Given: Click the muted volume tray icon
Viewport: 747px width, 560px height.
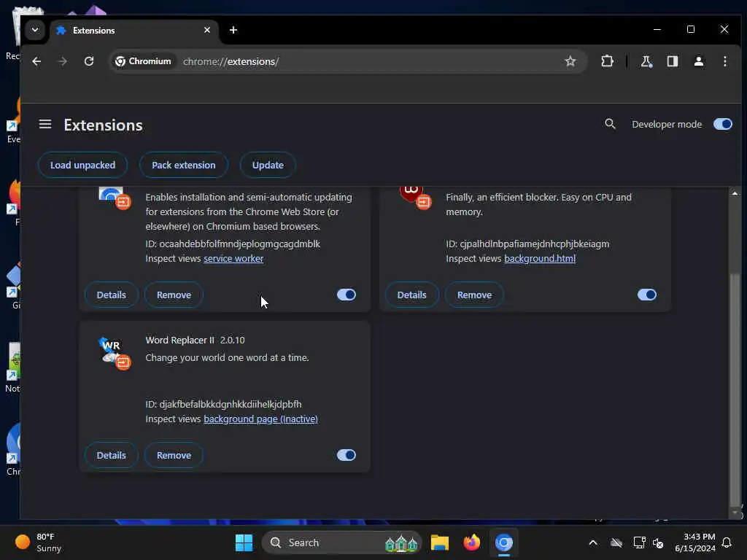Looking at the screenshot, I should [x=658, y=542].
